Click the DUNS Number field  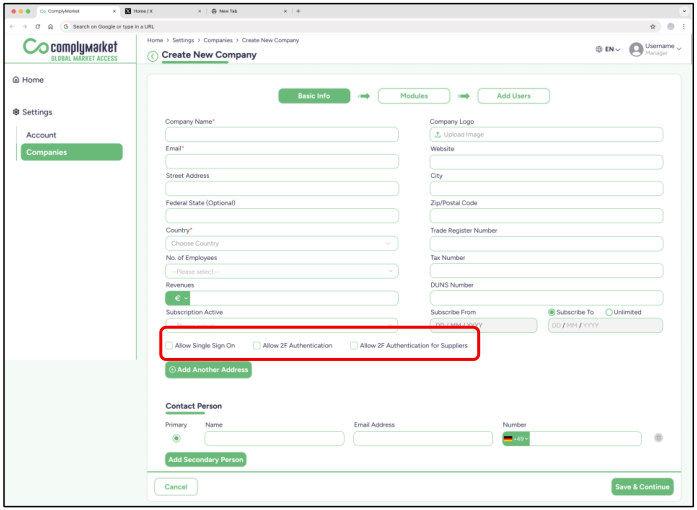546,298
